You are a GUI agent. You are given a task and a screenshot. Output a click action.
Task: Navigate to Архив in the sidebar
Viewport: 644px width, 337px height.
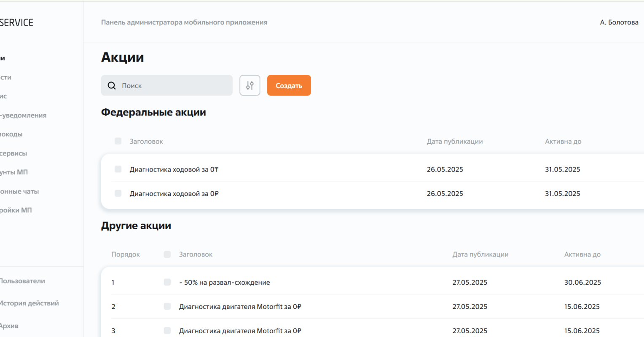(9, 326)
